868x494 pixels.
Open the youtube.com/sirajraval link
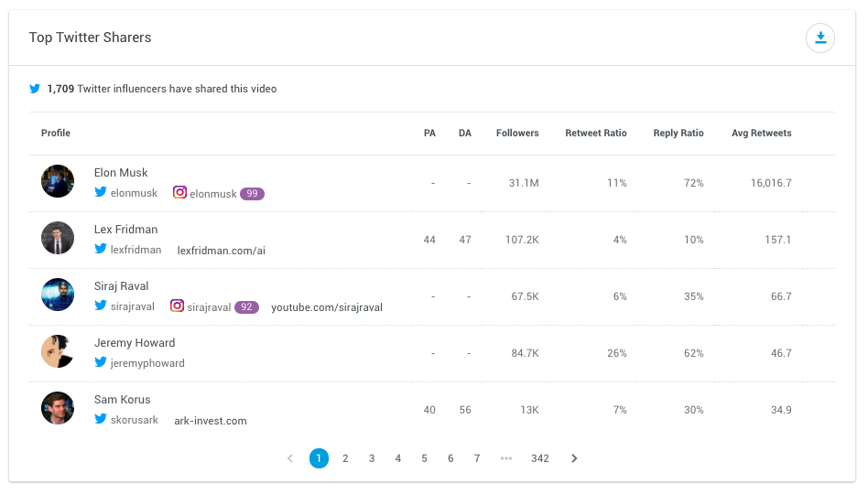(327, 307)
